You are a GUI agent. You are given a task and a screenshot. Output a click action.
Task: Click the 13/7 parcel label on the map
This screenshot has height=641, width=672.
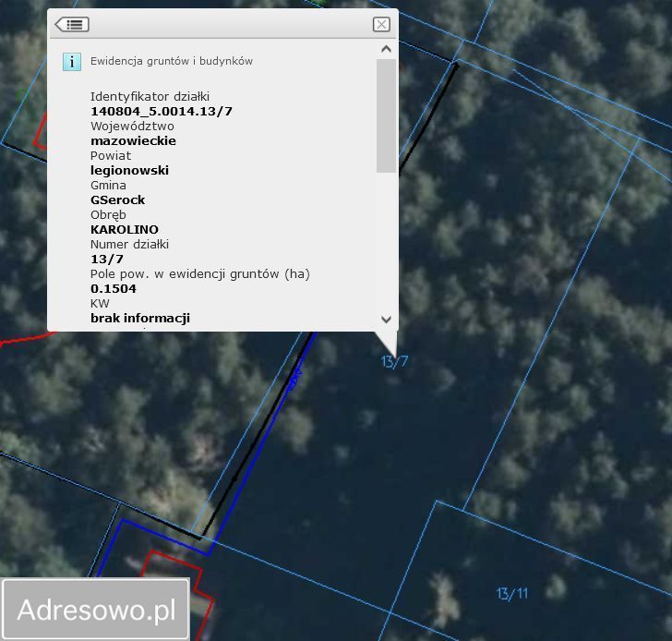(x=394, y=361)
